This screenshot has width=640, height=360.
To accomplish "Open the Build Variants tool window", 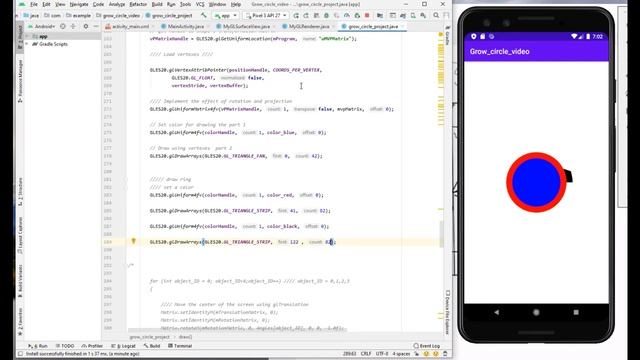I will [20, 280].
